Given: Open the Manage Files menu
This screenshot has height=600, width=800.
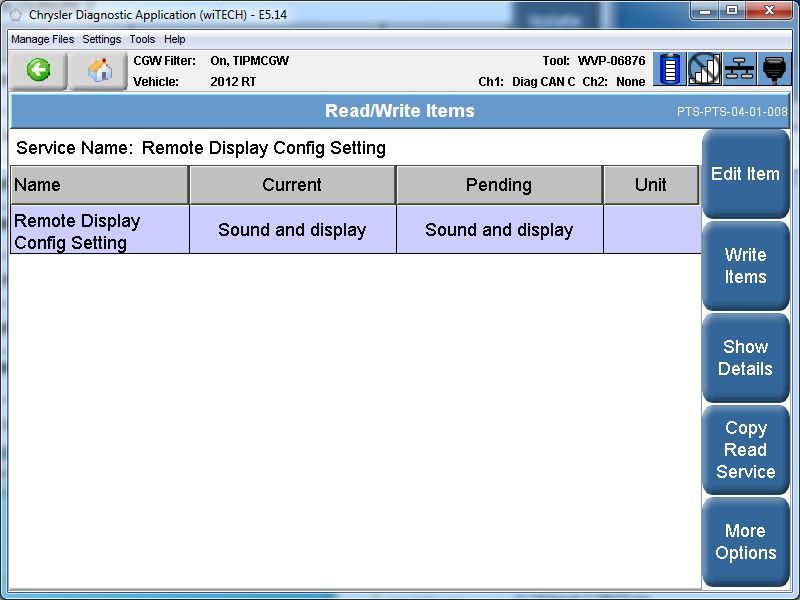Looking at the screenshot, I should (x=42, y=39).
